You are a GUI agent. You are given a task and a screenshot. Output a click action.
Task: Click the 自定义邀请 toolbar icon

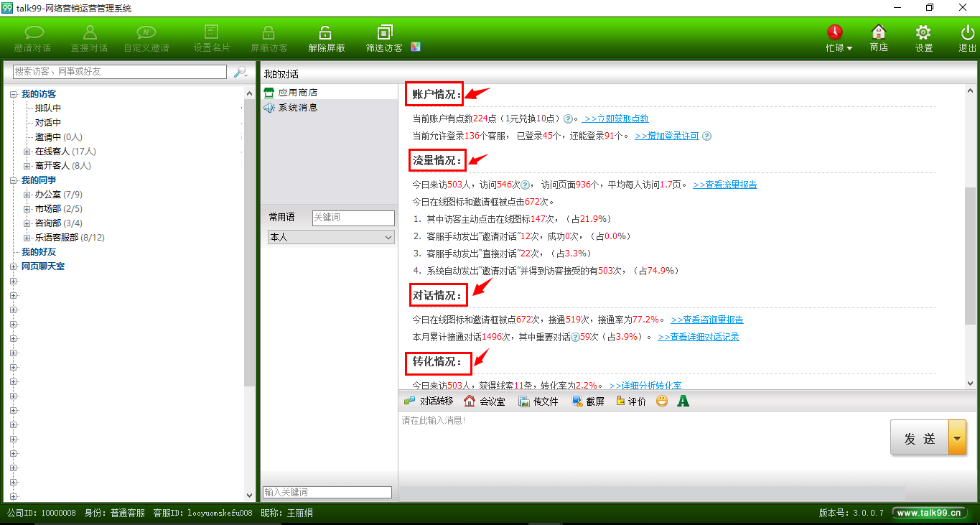146,32
